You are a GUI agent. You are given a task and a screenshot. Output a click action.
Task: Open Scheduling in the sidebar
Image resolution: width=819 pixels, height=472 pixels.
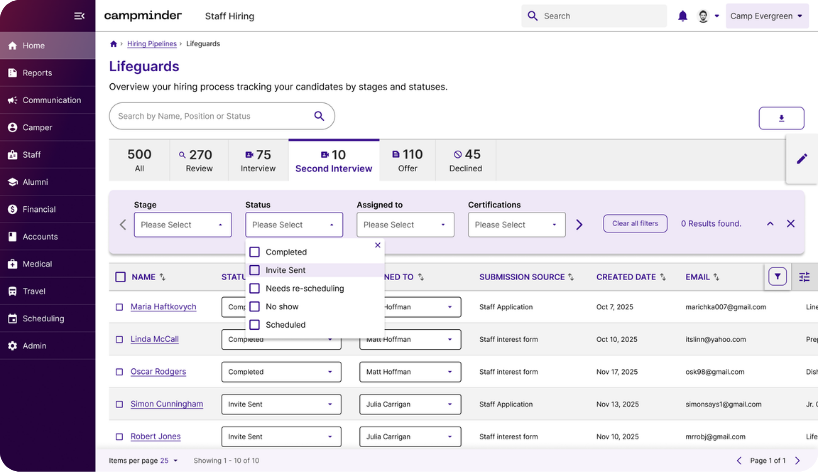[43, 319]
